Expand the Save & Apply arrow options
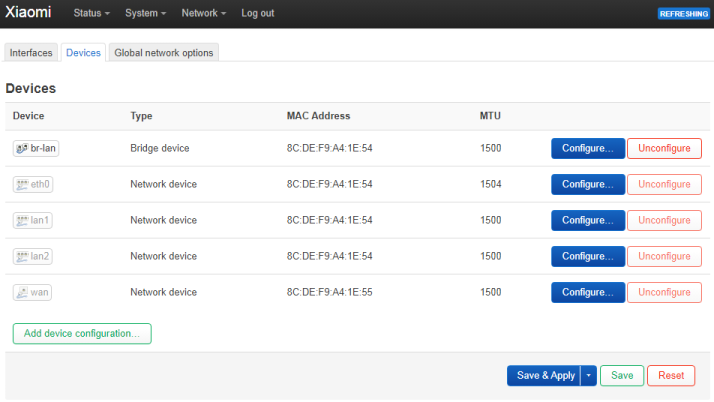 (589, 376)
